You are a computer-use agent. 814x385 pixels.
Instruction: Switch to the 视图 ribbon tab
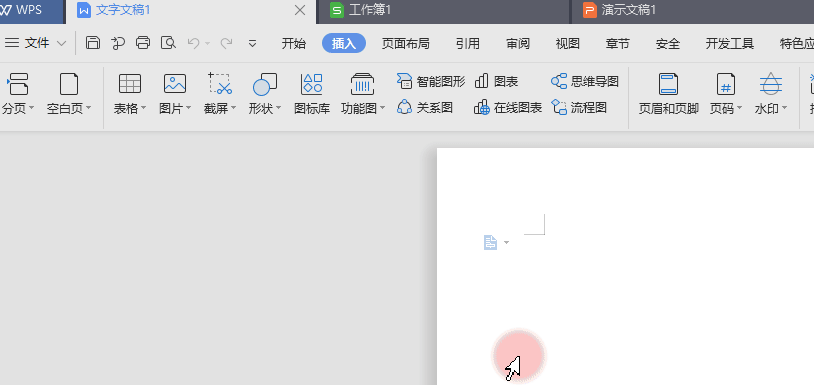click(567, 44)
